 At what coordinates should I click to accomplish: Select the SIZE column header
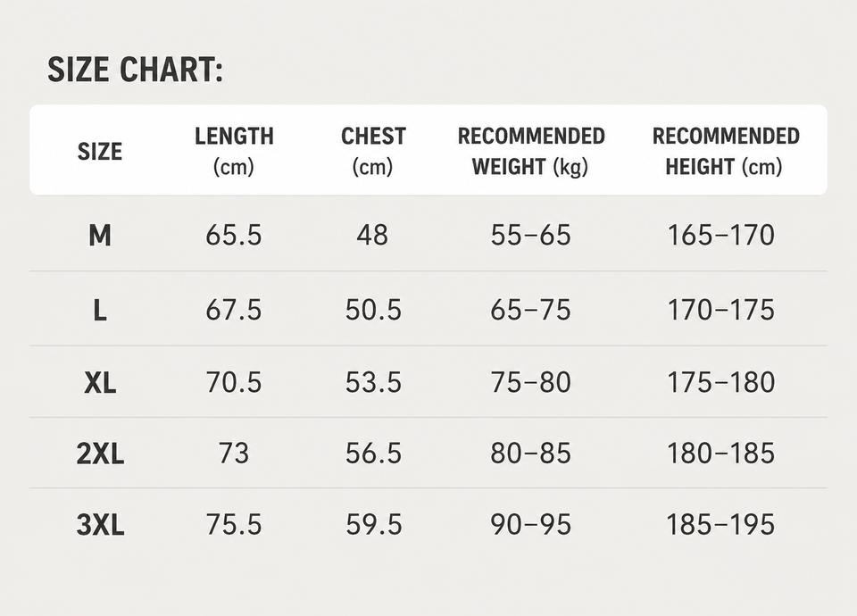tap(99, 152)
